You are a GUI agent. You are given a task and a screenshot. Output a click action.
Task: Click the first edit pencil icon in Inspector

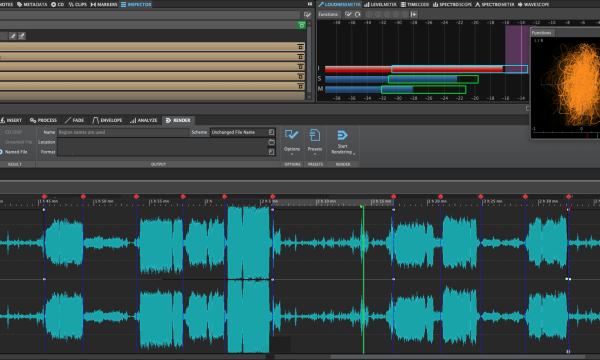coord(13,36)
